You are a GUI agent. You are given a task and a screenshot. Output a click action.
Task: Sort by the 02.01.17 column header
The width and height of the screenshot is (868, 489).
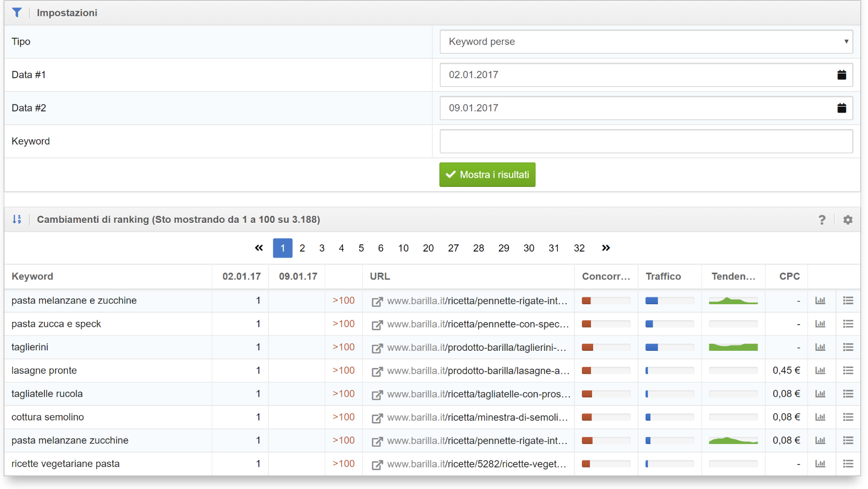(x=242, y=276)
